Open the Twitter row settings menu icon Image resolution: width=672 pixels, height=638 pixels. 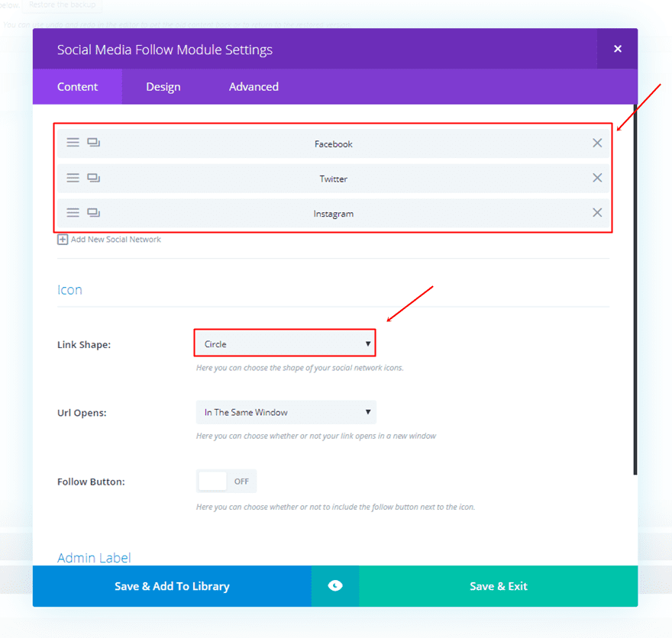[73, 177]
